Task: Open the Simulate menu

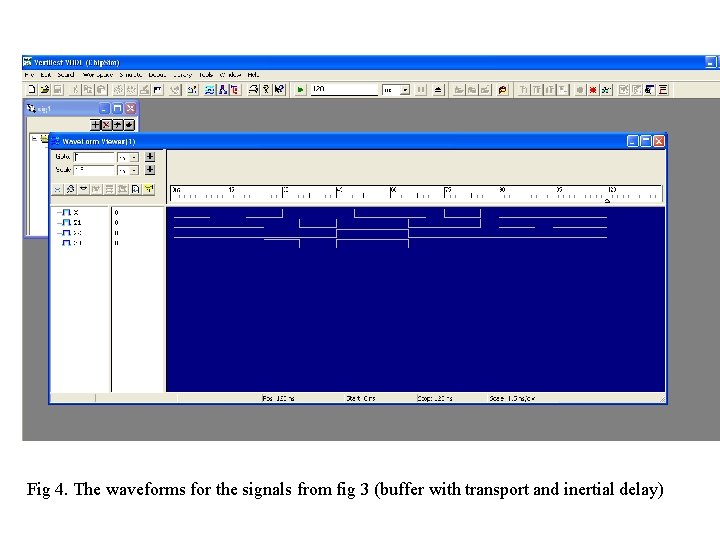Action: (131, 75)
